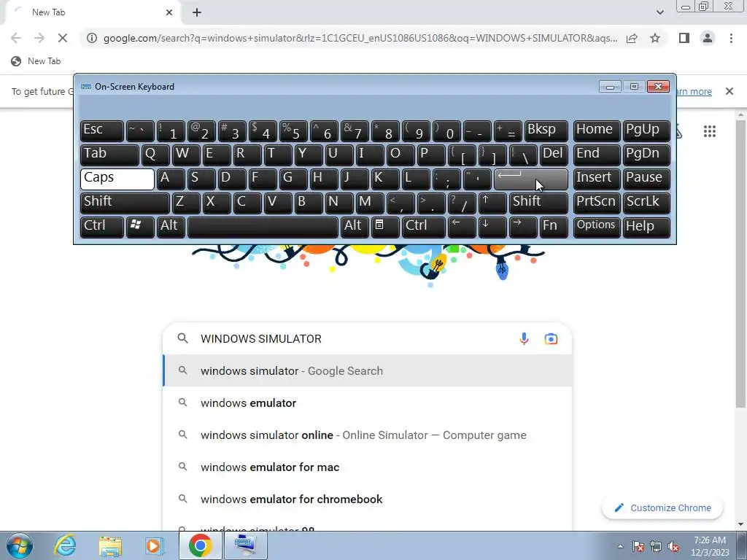747x560 pixels.
Task: Click the Windows logo key on keyboard
Action: click(x=140, y=227)
